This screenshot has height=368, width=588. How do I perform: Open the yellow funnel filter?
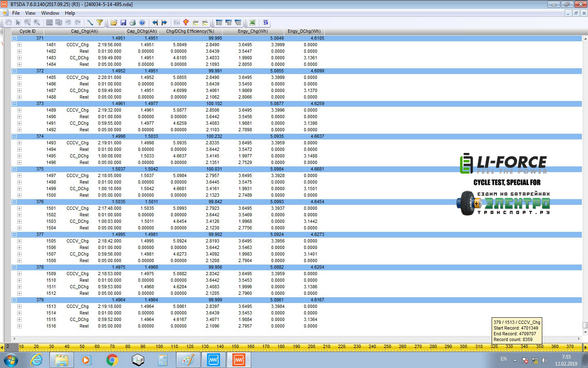coord(100,22)
